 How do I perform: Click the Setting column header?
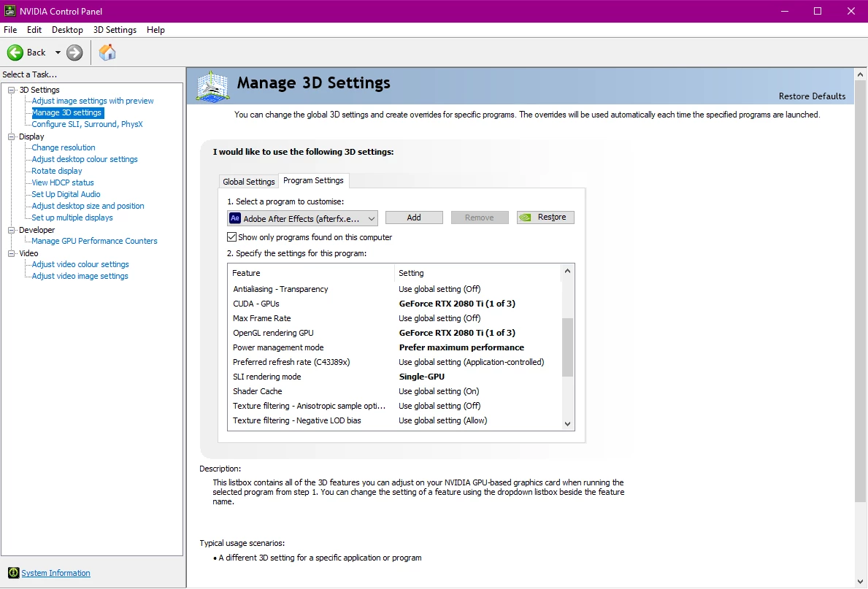point(477,273)
